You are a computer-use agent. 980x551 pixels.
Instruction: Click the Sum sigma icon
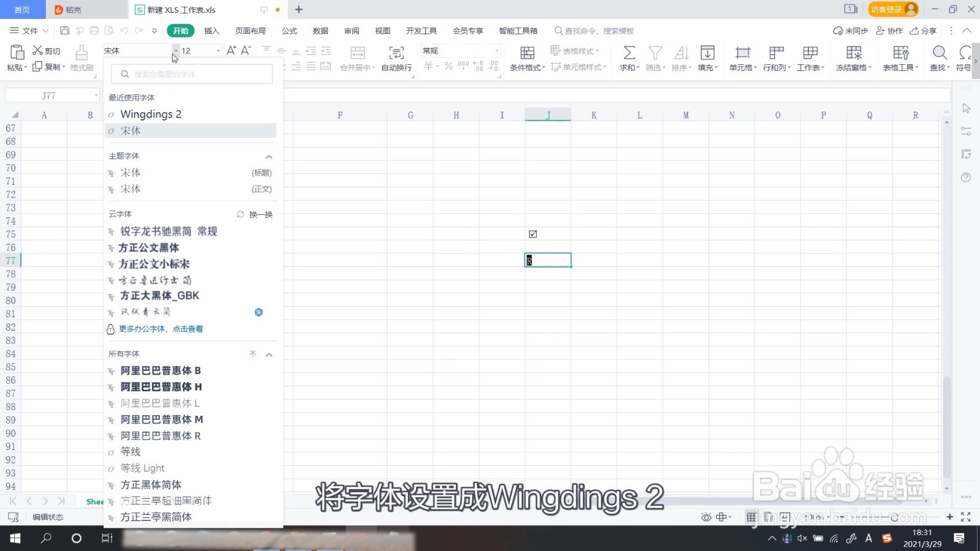pos(629,53)
